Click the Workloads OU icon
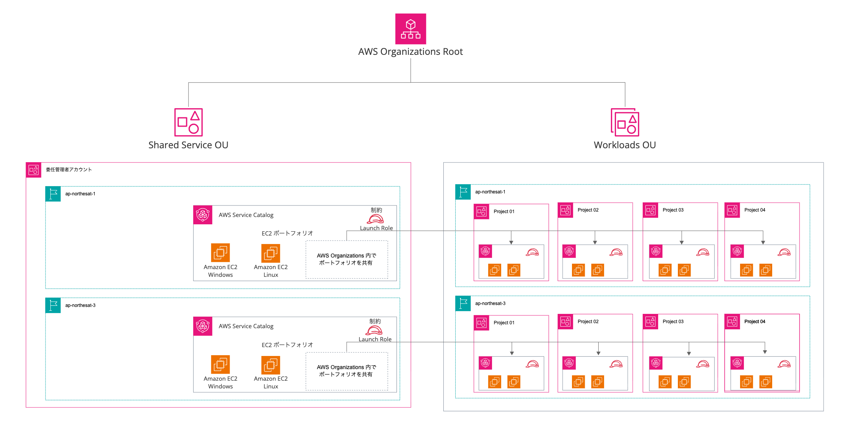Viewport: 868px width, 444px height. [x=625, y=123]
